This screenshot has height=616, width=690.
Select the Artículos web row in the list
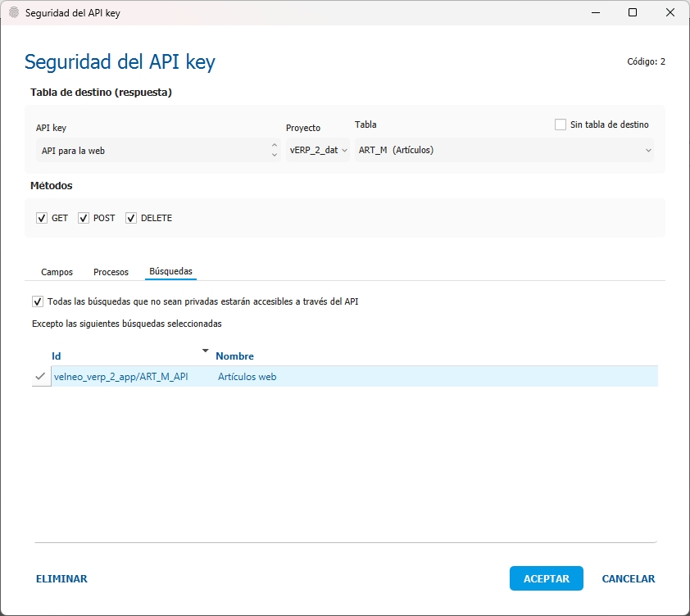(x=247, y=377)
